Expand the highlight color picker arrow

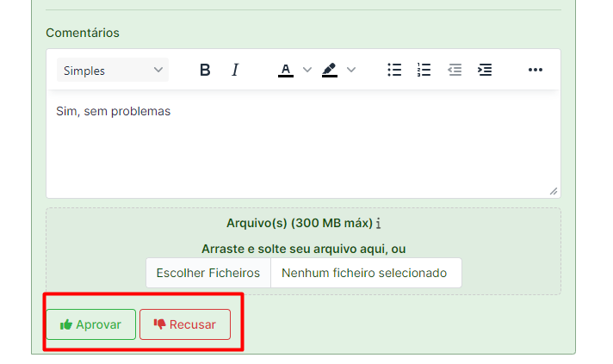(x=351, y=71)
